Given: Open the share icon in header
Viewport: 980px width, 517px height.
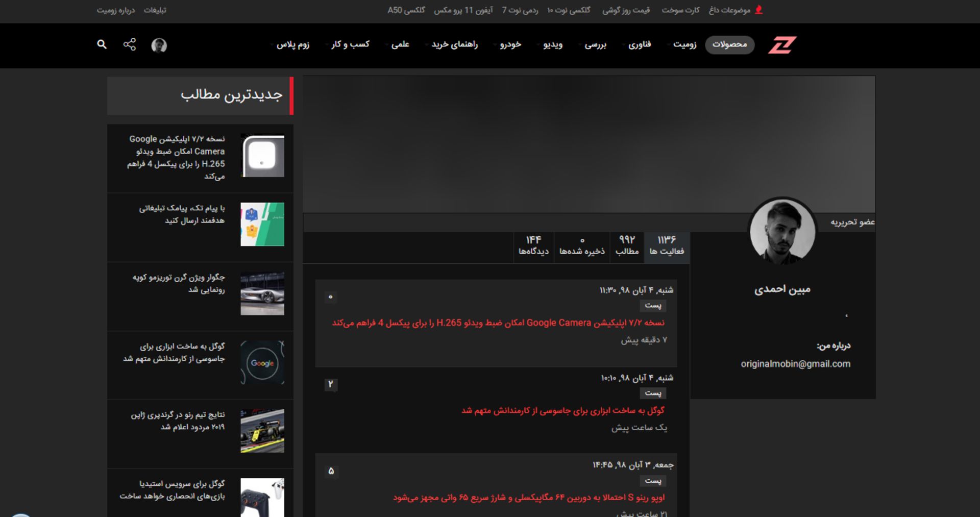Looking at the screenshot, I should point(130,44).
